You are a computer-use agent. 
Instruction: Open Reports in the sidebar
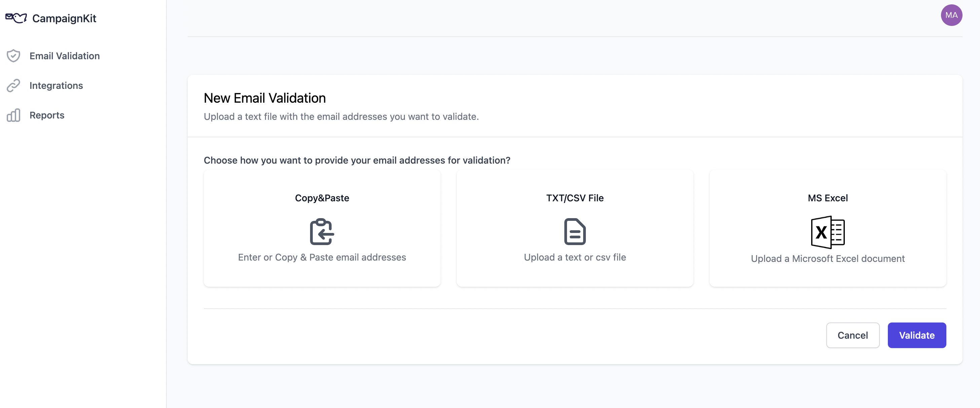47,115
